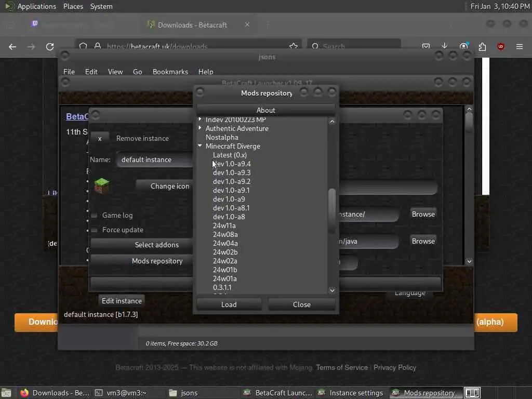Image resolution: width=532 pixels, height=399 pixels.
Task: Click Mods repository button in Instance settings
Action: [142, 261]
